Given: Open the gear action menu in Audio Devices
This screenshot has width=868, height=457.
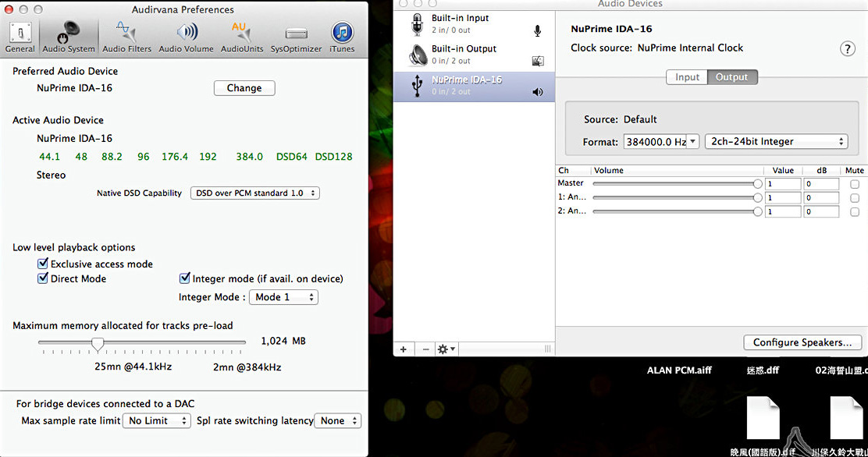Looking at the screenshot, I should (x=446, y=349).
